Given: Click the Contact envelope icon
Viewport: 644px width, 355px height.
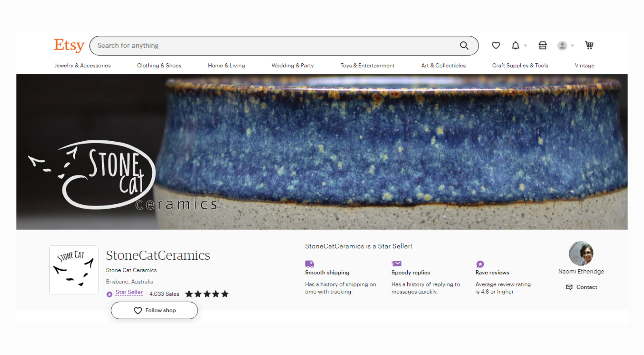Looking at the screenshot, I should point(569,287).
